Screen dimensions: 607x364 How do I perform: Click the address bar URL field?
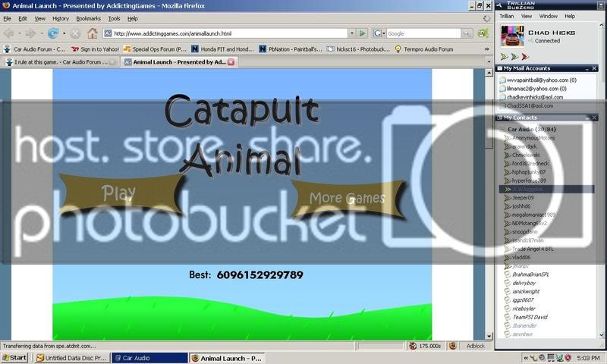tap(225, 33)
